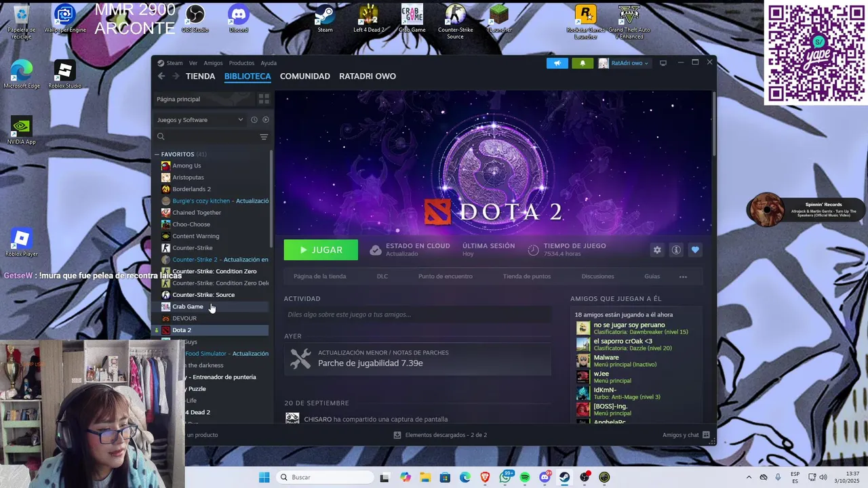Open the Steam menu
The height and width of the screenshot is (488, 868).
(175, 63)
